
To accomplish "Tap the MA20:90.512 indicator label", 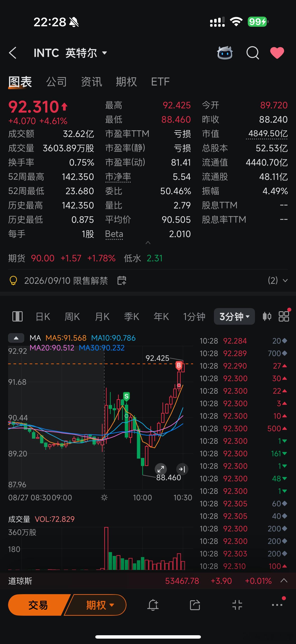I will click(52, 348).
